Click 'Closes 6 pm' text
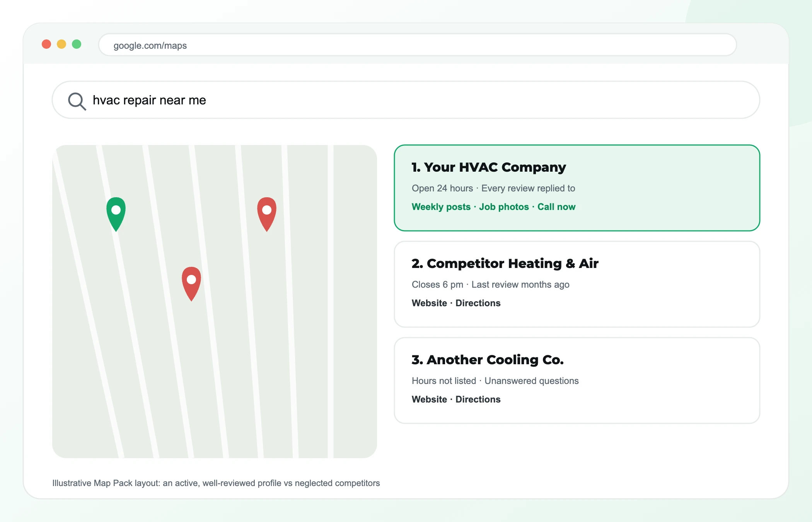The image size is (812, 522). [437, 285]
